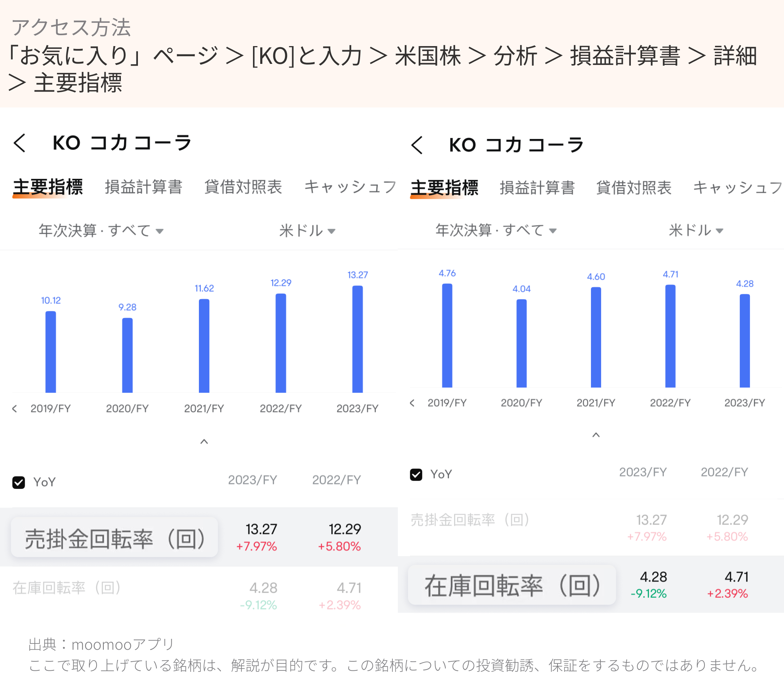
Task: Switch to 損益計算書 tab in left panel
Action: tap(143, 187)
